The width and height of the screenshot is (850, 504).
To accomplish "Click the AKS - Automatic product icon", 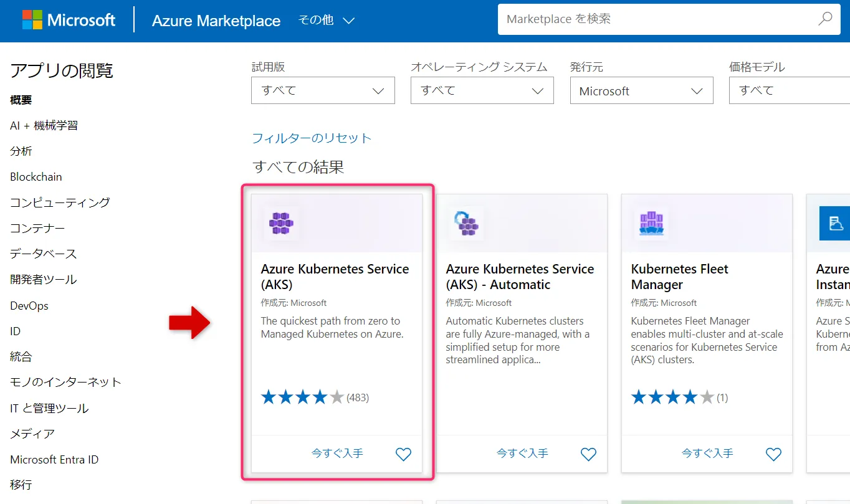I will [466, 222].
